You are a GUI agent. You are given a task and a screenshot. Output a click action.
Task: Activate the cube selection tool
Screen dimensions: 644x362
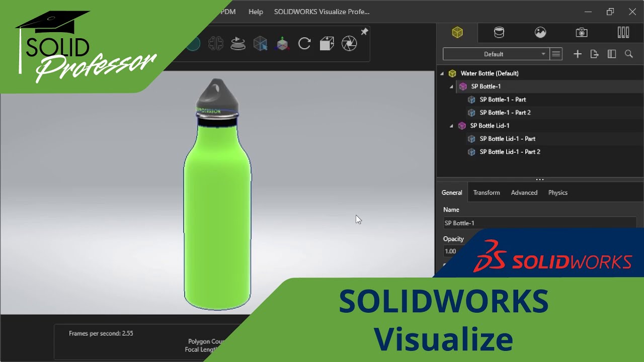pos(260,43)
